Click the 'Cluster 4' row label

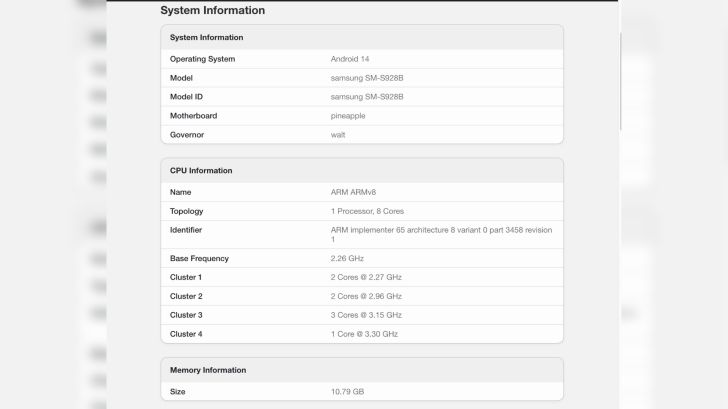[x=186, y=334]
